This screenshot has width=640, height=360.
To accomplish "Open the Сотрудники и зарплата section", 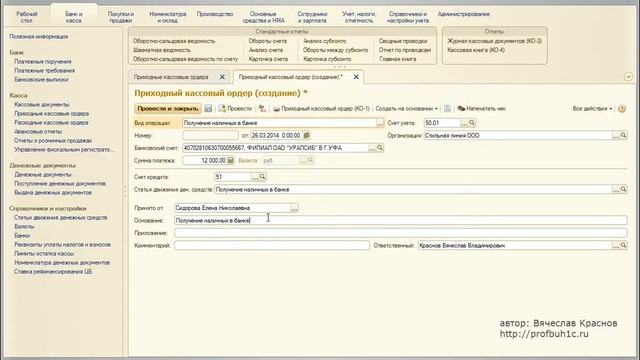I will [x=312, y=17].
